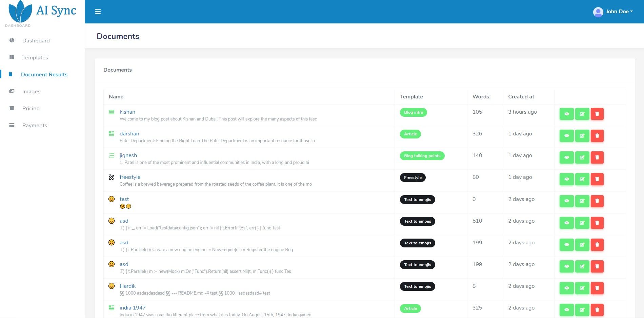
Task: View the freestyle document with eye icon
Action: point(566,179)
